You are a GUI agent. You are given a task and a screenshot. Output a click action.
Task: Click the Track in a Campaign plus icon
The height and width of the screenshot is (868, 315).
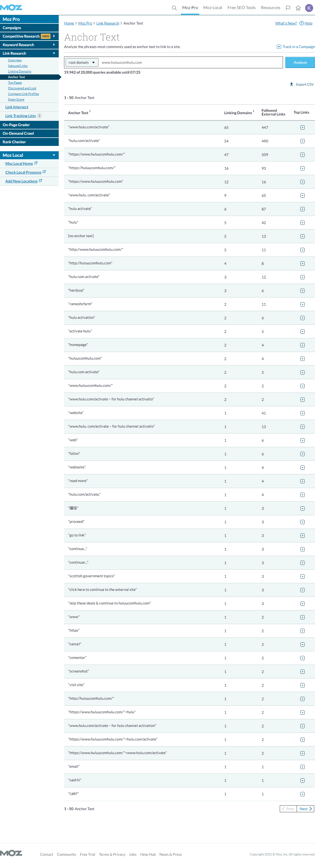(279, 47)
